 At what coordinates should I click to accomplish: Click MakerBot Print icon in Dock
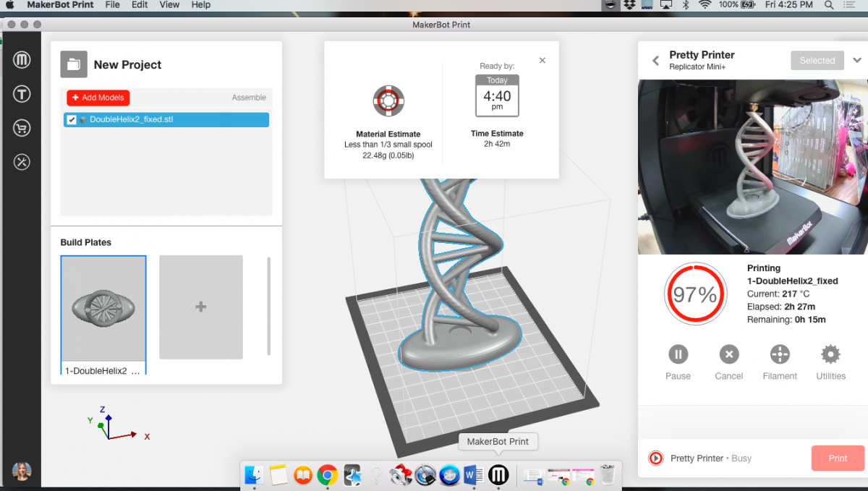(498, 474)
